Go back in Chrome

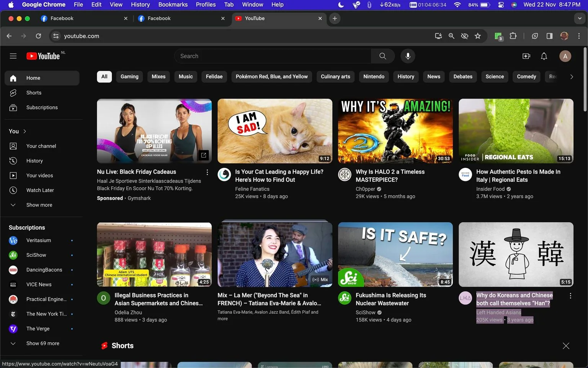point(9,36)
